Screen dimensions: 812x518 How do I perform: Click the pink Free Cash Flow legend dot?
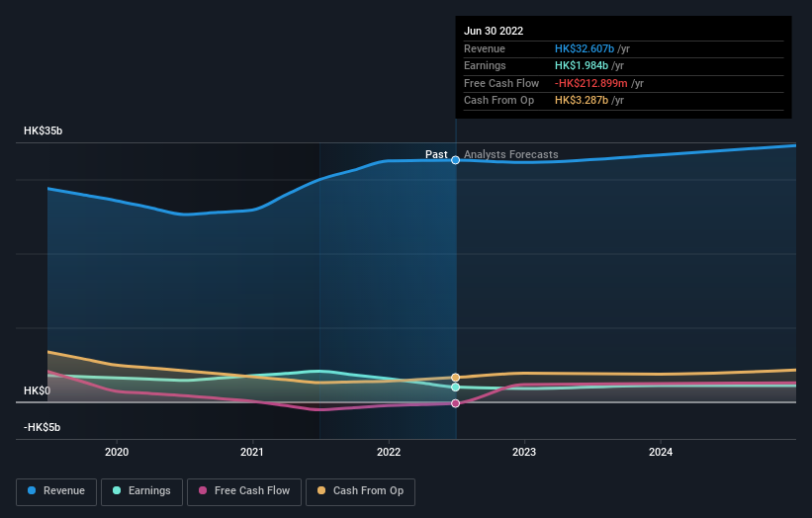click(203, 490)
